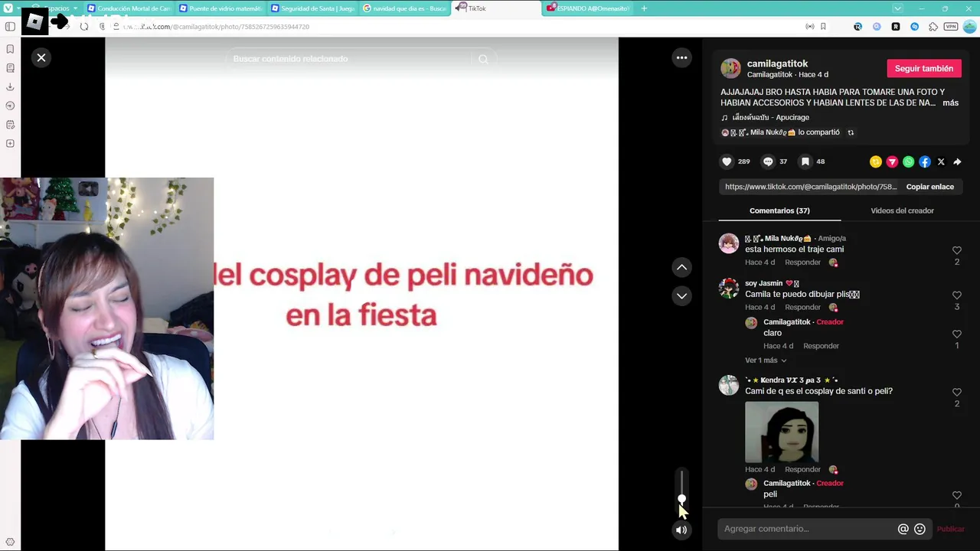Open sidebar history clock icon
Viewport: 980px width, 551px height.
[x=10, y=106]
